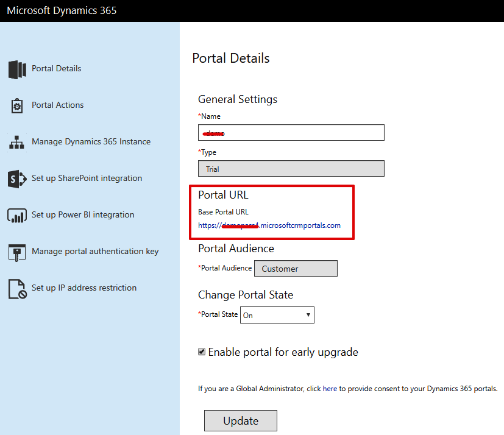Click the Power BI integration chart icon

coord(17,216)
